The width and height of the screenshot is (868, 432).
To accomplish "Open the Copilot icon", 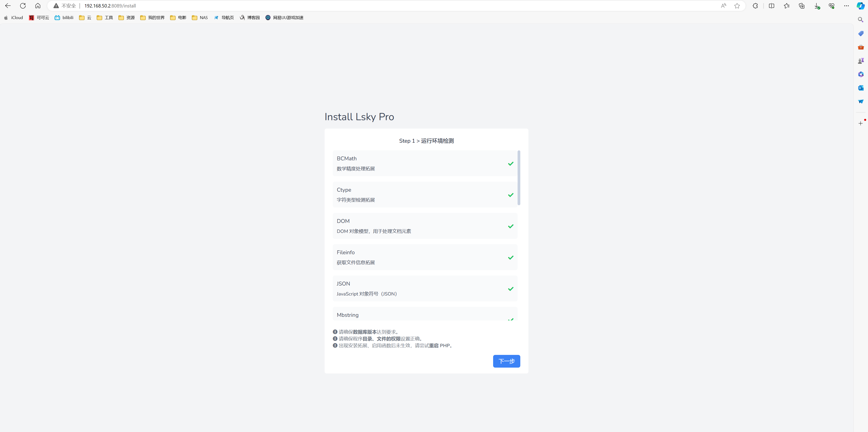I will click(x=861, y=6).
